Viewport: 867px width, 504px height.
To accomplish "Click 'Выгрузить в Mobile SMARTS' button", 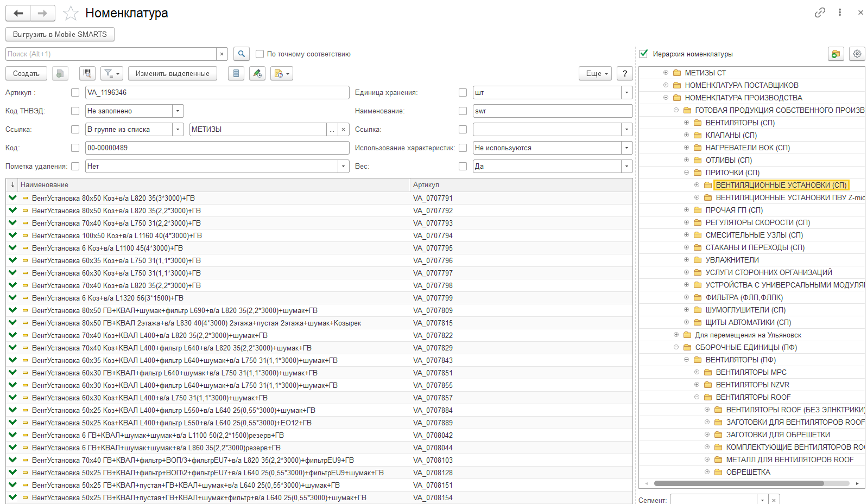I will pos(60,34).
